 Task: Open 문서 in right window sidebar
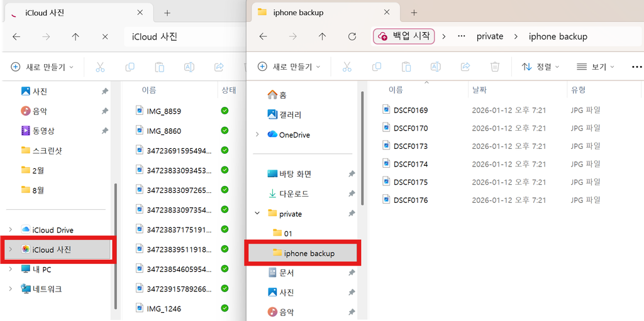click(280, 273)
